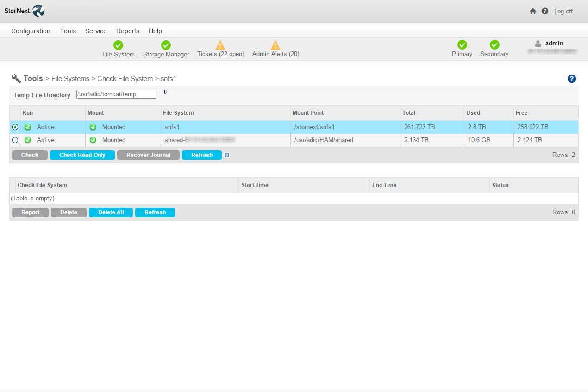Expand the Service menu dropdown
Screen dimensions: 588x392
[x=96, y=31]
